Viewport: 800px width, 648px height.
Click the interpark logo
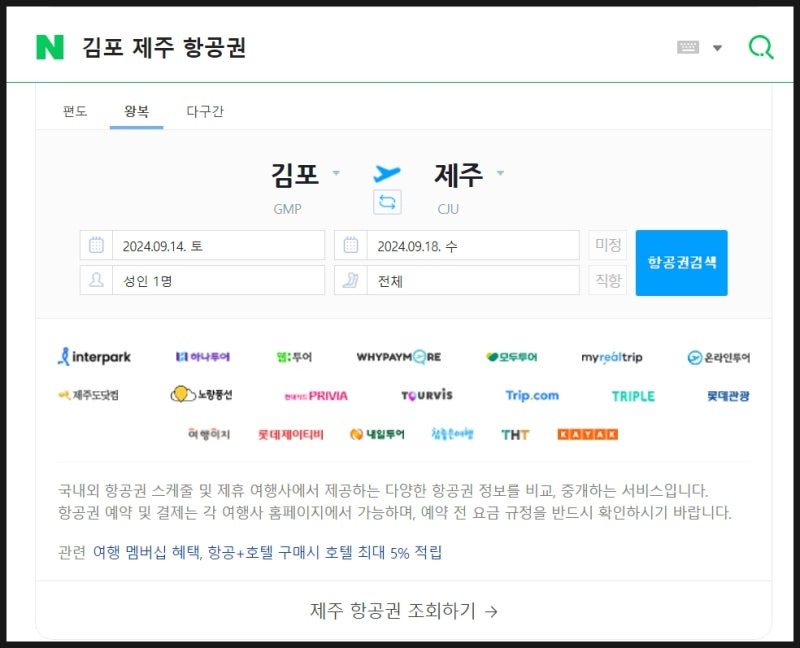(94, 357)
